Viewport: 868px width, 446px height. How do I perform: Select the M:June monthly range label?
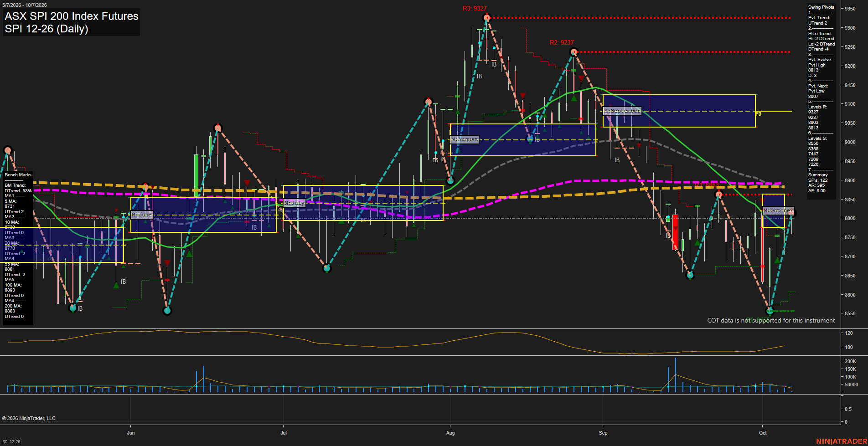(141, 215)
